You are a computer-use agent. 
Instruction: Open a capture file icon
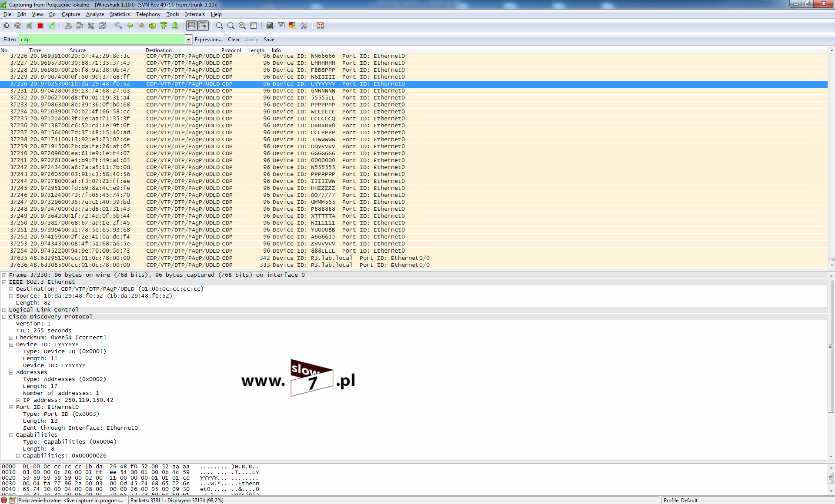coord(68,26)
